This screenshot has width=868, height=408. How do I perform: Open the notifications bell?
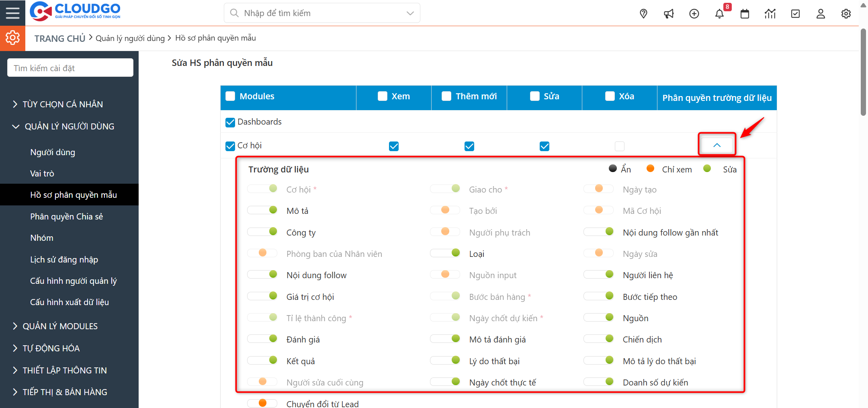[x=719, y=14]
